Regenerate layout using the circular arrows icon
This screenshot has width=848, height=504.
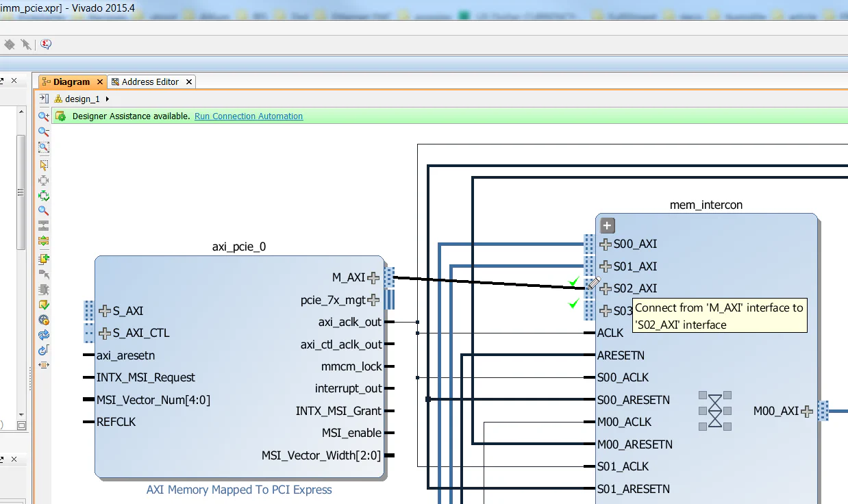pos(43,336)
